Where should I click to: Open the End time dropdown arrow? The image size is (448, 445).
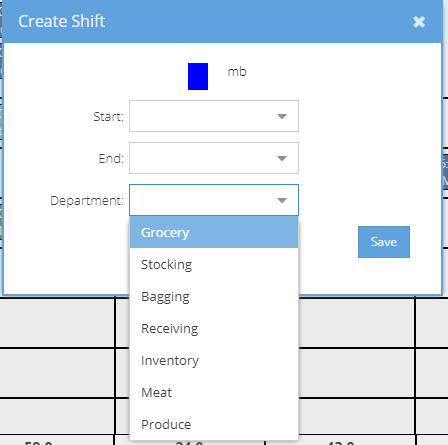point(282,158)
